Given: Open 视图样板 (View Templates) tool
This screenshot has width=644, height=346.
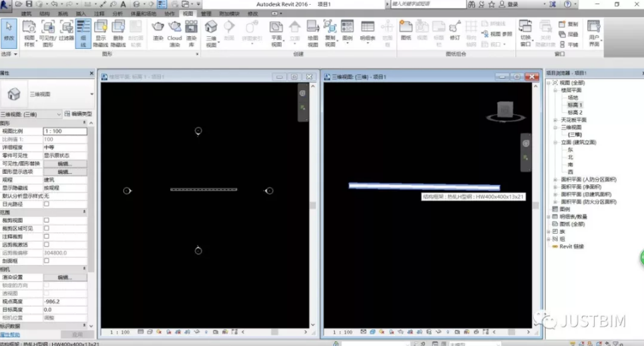Looking at the screenshot, I should pos(29,33).
